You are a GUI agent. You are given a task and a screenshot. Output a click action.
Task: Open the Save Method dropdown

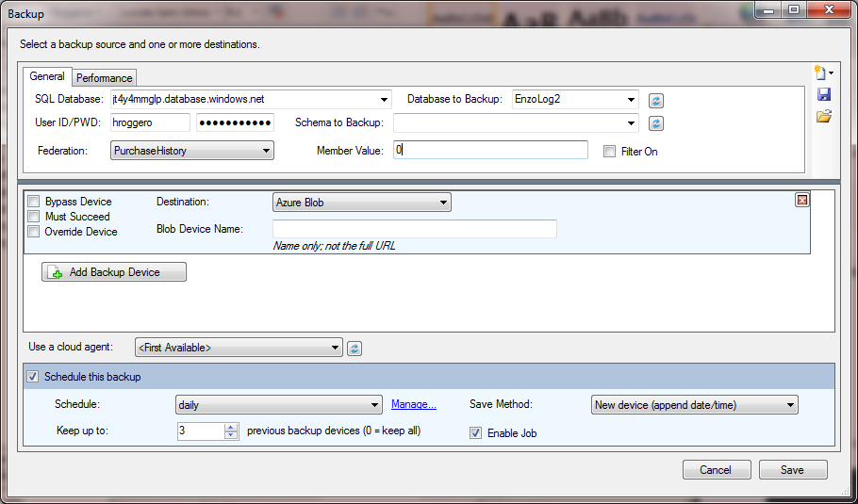pyautogui.click(x=694, y=405)
